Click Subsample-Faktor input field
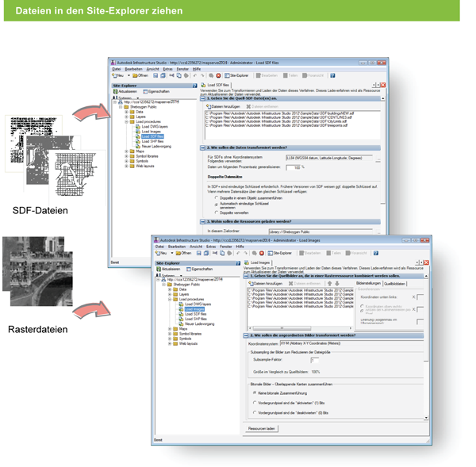This screenshot has width=476, height=467. [x=315, y=361]
